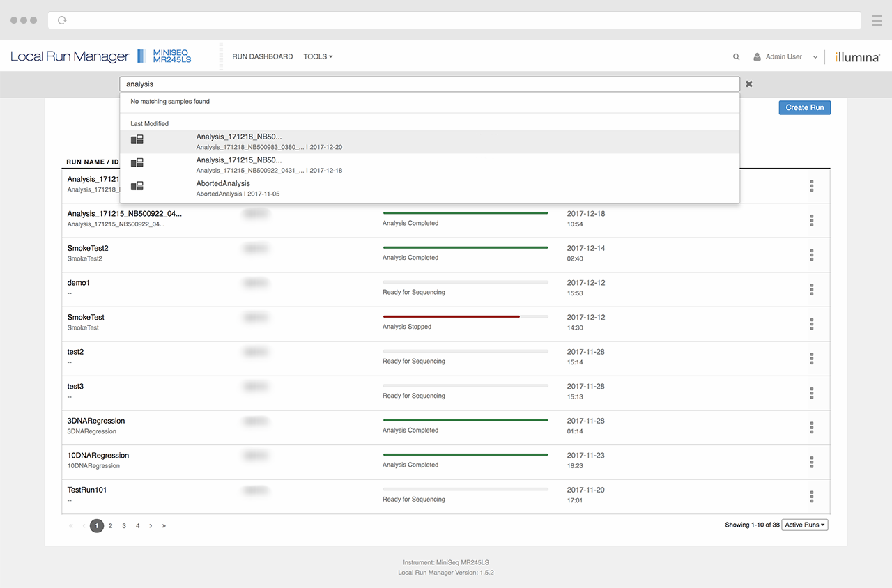Open the demo1 run name
This screenshot has height=588, width=892.
[x=79, y=283]
